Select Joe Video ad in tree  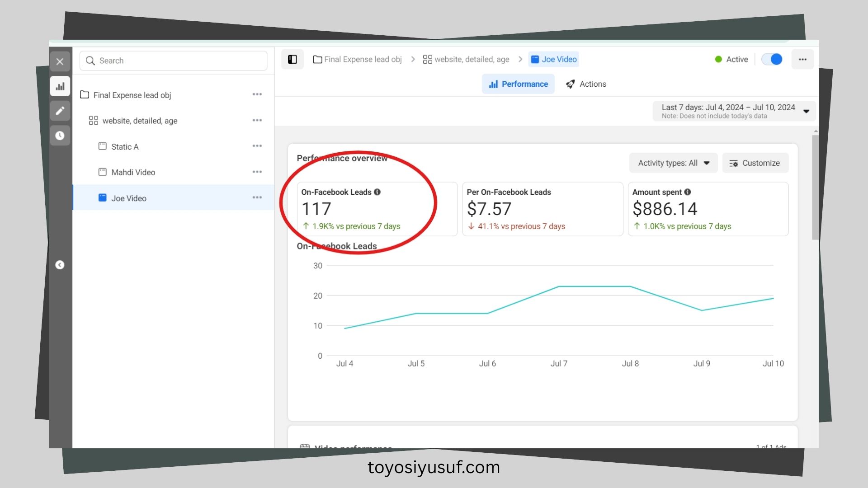173,198
